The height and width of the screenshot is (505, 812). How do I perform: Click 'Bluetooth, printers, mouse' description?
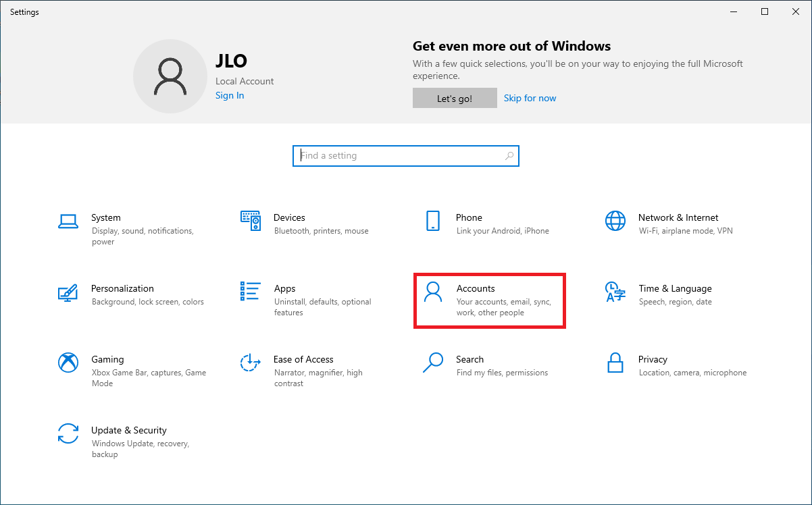pyautogui.click(x=322, y=231)
